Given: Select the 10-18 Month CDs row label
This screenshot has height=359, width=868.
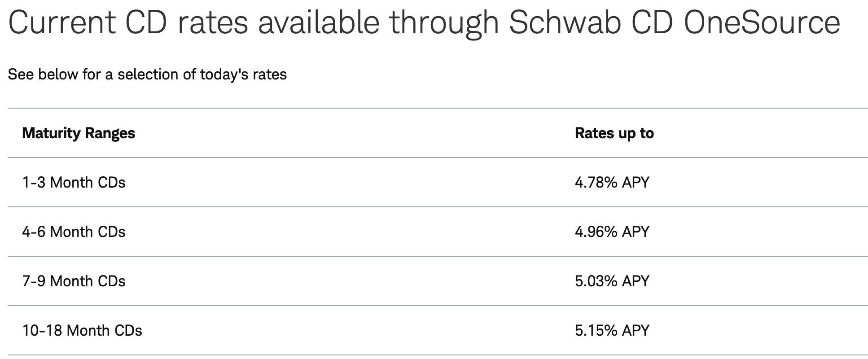Looking at the screenshot, I should (x=82, y=331).
